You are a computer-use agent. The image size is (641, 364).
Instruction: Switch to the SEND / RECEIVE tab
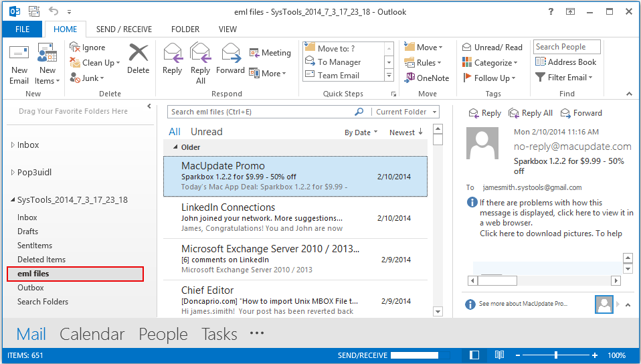coord(124,29)
